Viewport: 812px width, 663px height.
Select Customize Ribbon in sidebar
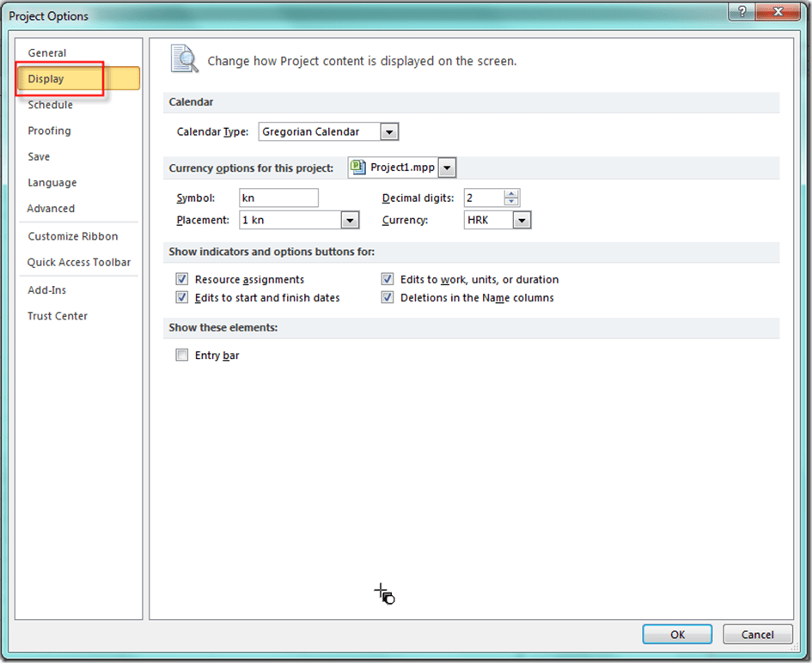pos(73,236)
